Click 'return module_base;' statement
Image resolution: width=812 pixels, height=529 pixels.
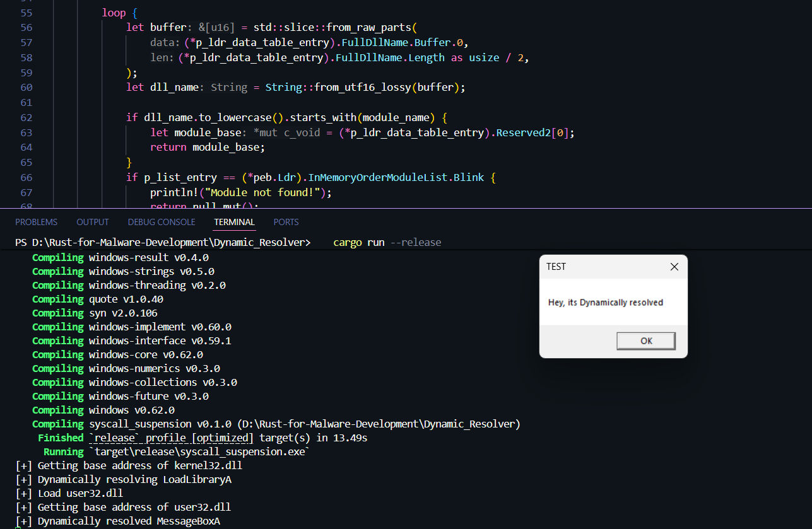click(208, 148)
